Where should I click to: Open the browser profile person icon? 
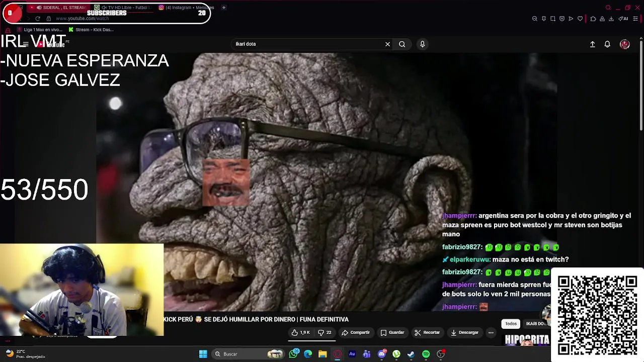tap(602, 19)
